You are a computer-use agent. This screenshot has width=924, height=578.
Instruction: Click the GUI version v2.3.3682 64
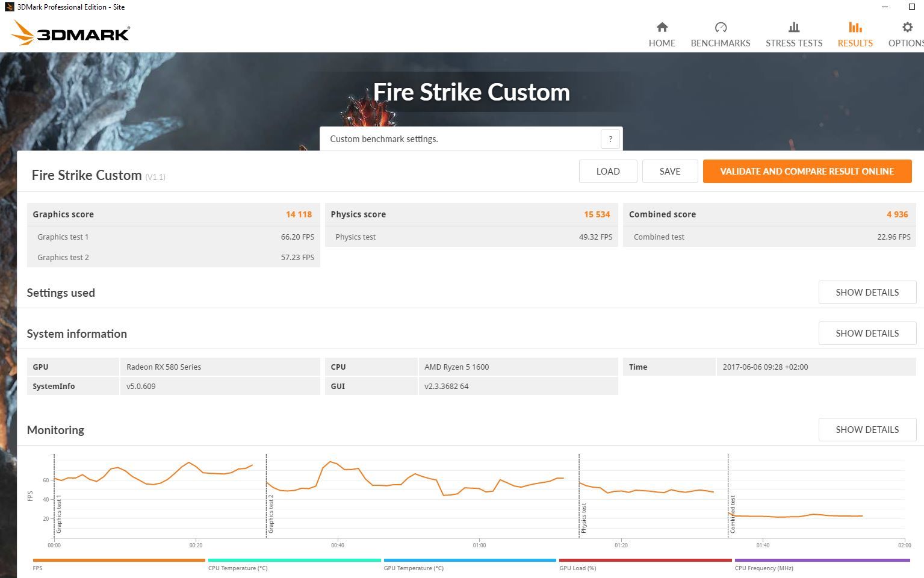click(x=446, y=387)
